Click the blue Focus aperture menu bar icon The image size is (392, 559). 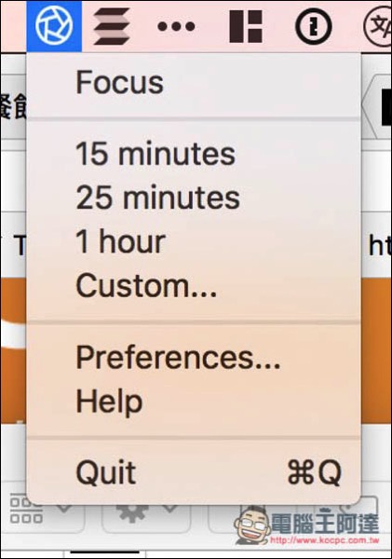(x=54, y=26)
